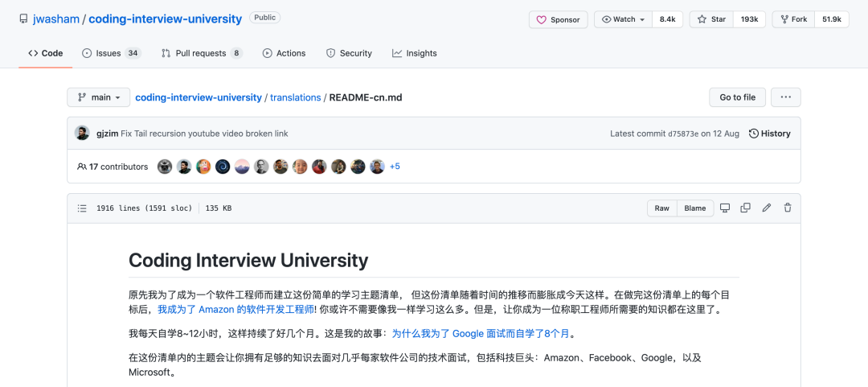View the Raw file
868x387 pixels.
pos(662,208)
